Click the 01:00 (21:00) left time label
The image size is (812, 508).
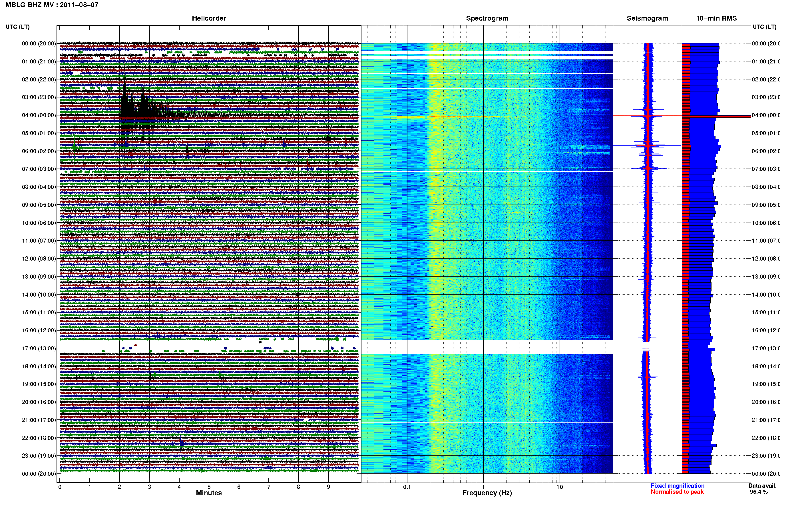[39, 61]
